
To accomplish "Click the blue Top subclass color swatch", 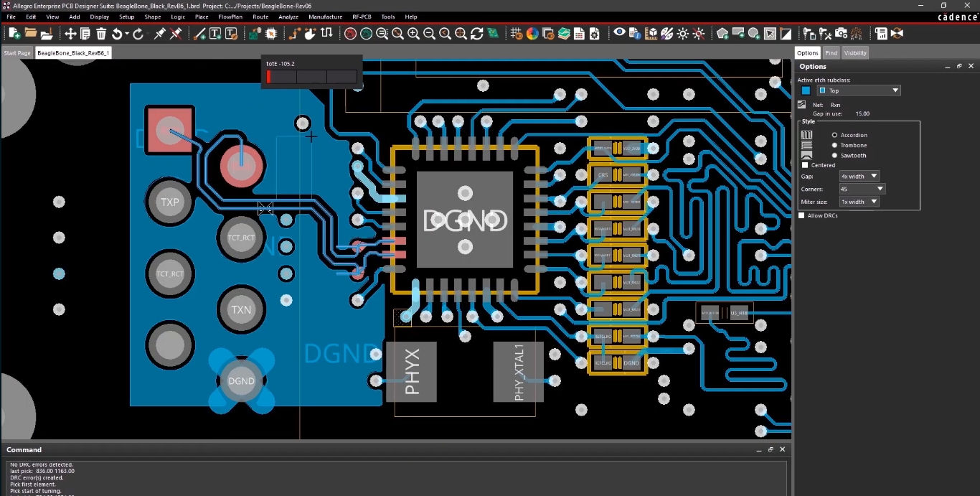I will coord(806,90).
